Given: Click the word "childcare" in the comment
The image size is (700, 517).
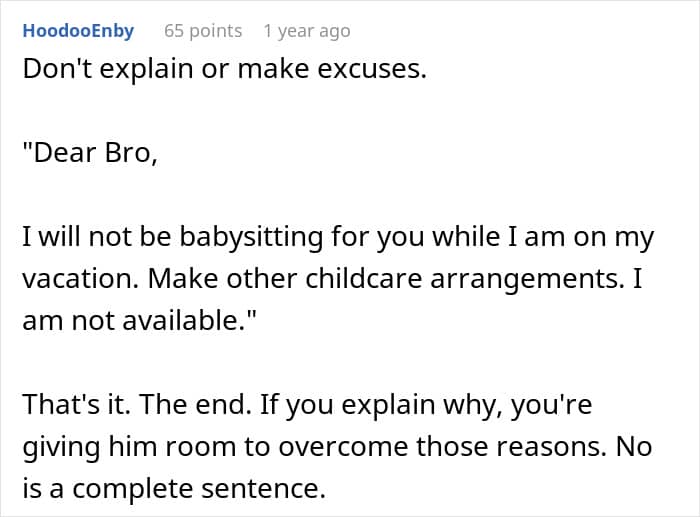Looking at the screenshot, I should coord(364,278).
